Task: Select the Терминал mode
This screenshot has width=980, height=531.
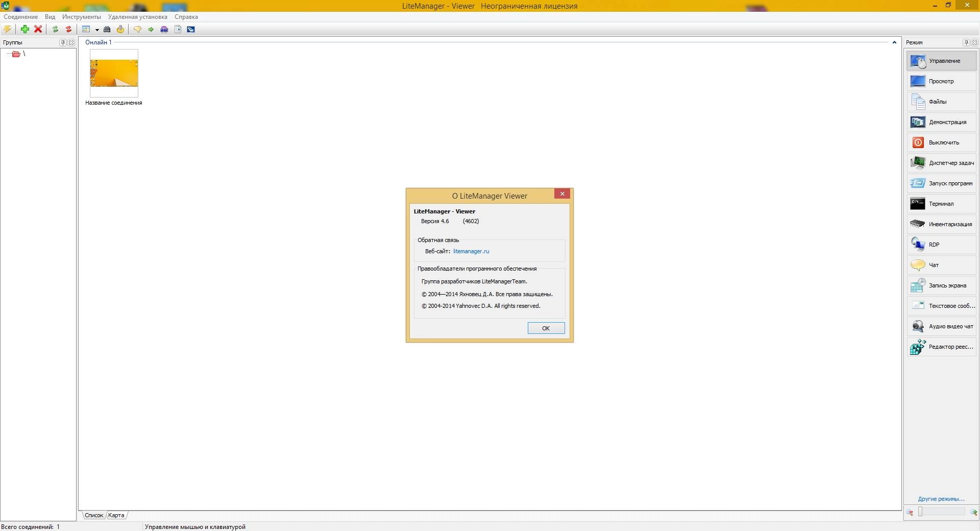Action: point(942,204)
